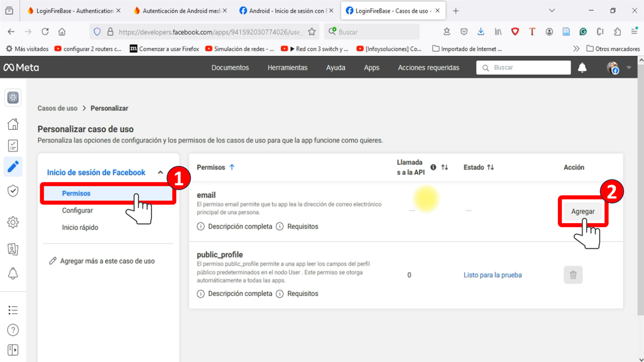Click the checklist icon in left sidebar
This screenshot has width=644, height=362.
(x=13, y=146)
